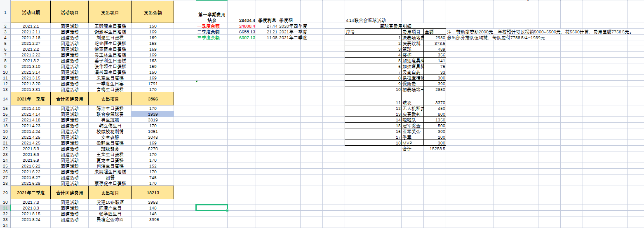Select the highlighted blue cell showing 1939

tap(153, 114)
